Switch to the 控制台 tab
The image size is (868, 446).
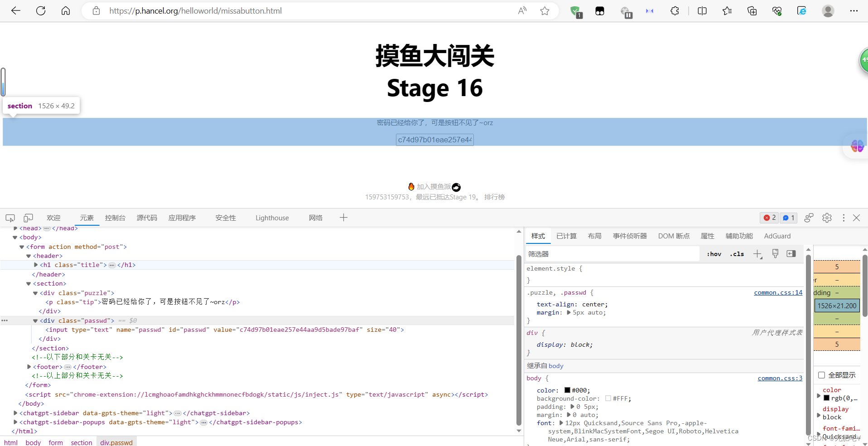[115, 218]
